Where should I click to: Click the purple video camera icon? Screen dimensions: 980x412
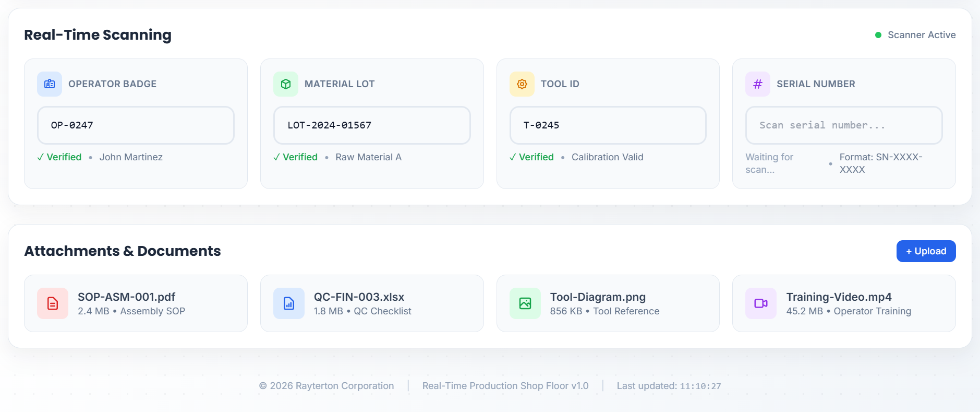[761, 303]
